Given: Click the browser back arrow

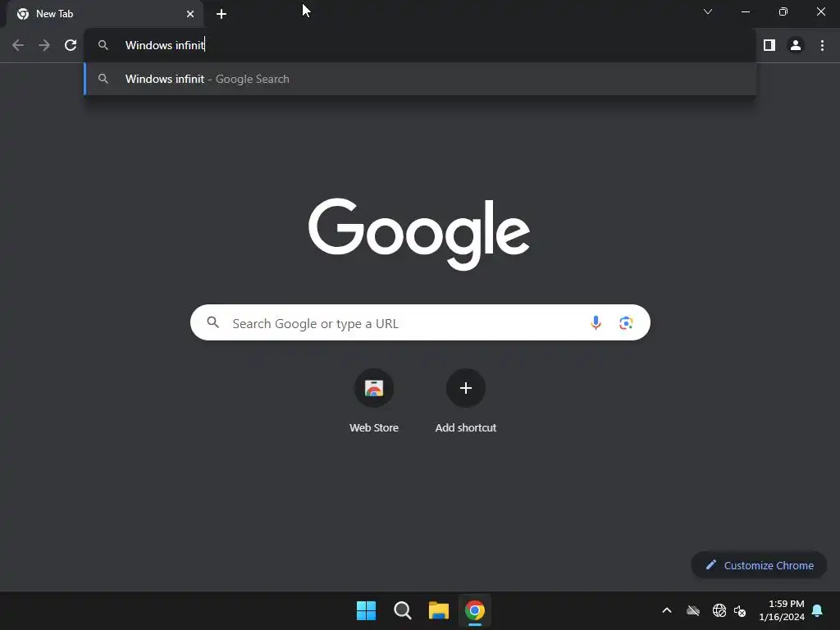Looking at the screenshot, I should (18, 45).
